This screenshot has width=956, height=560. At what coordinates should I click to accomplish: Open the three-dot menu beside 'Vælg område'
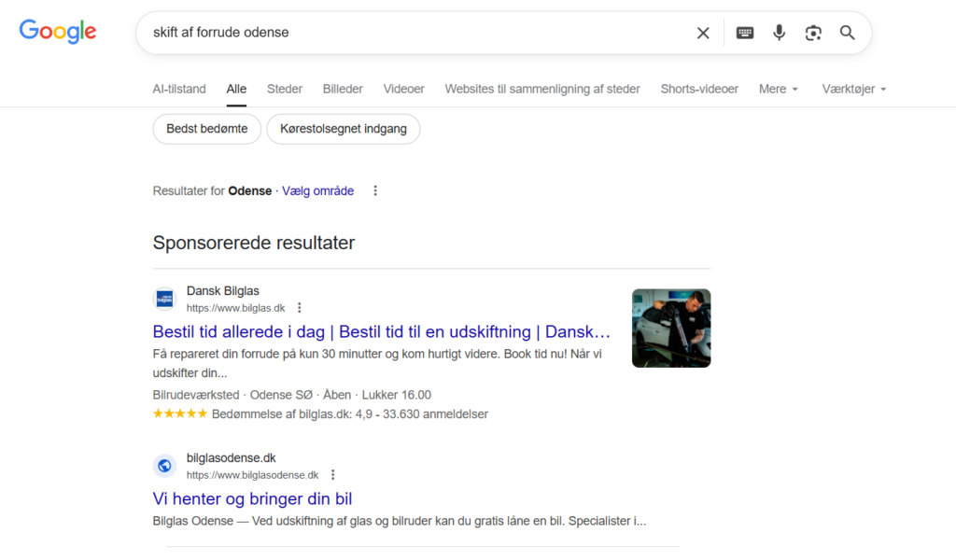[375, 190]
